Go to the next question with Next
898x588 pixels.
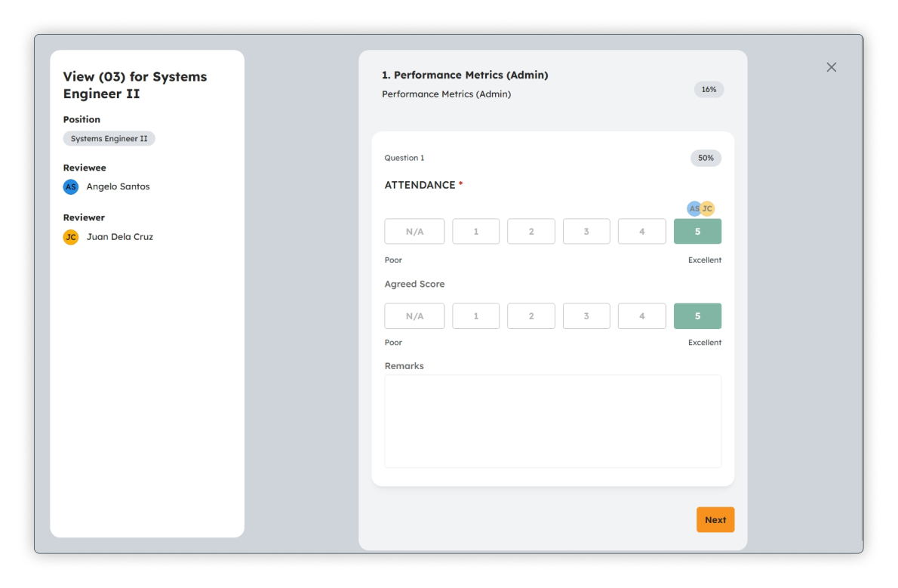(x=715, y=520)
